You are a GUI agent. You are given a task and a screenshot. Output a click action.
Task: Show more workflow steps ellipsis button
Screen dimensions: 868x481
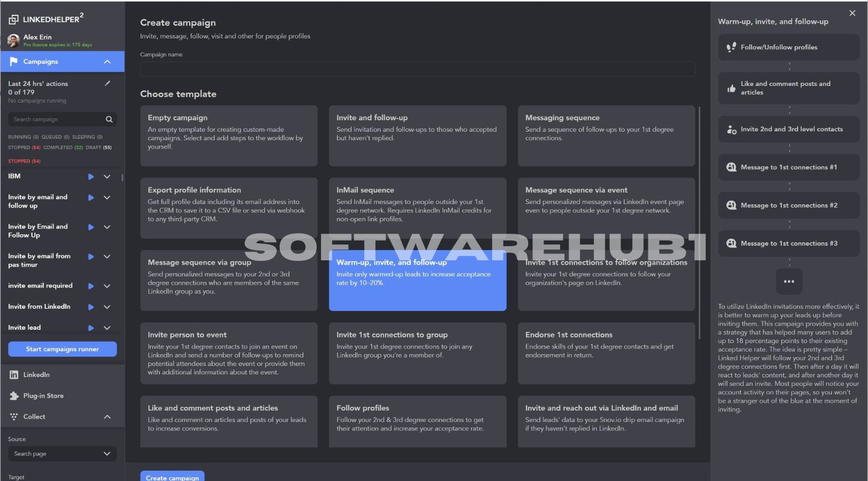(x=789, y=281)
